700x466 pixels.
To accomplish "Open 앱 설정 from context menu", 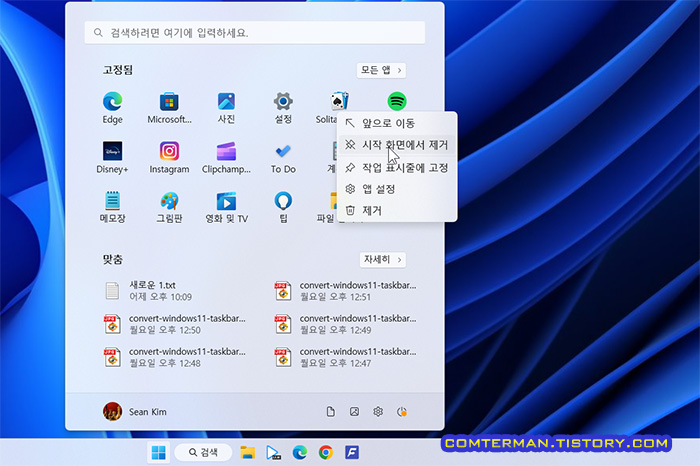I will 397,189.
